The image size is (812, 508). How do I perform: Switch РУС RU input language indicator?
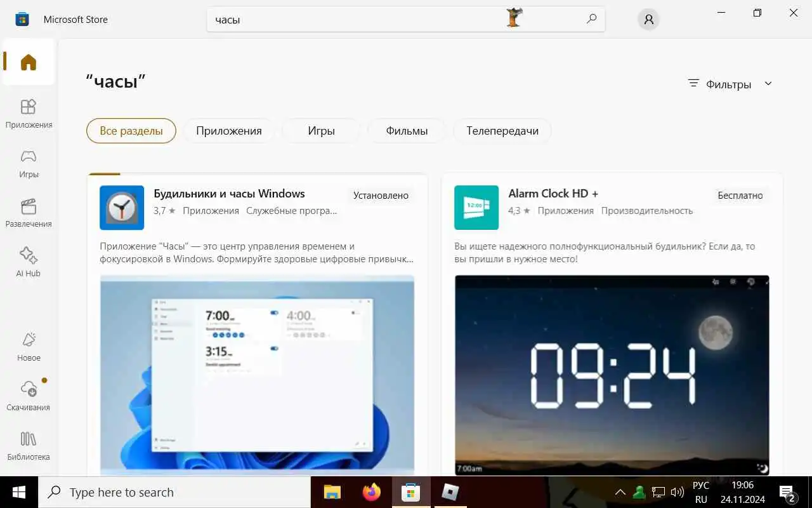(701, 492)
